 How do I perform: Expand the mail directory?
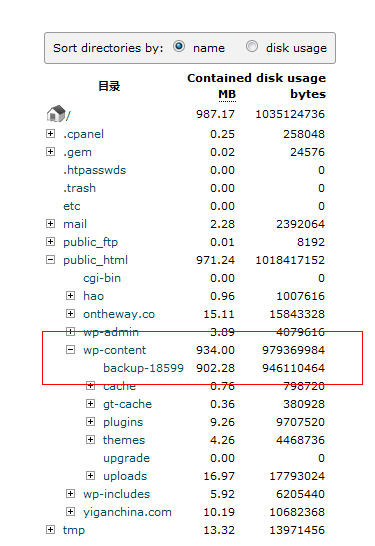[x=50, y=224]
